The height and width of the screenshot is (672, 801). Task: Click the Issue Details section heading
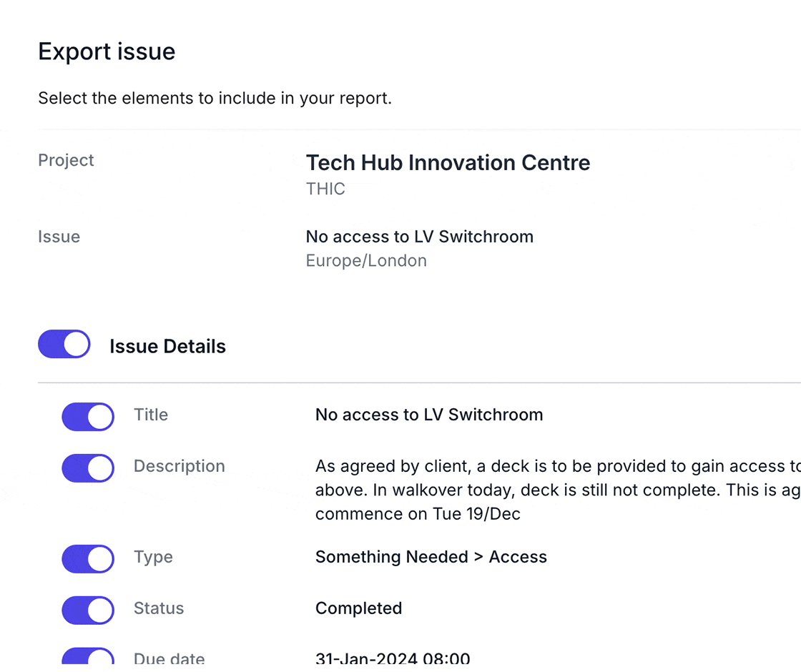pos(167,347)
